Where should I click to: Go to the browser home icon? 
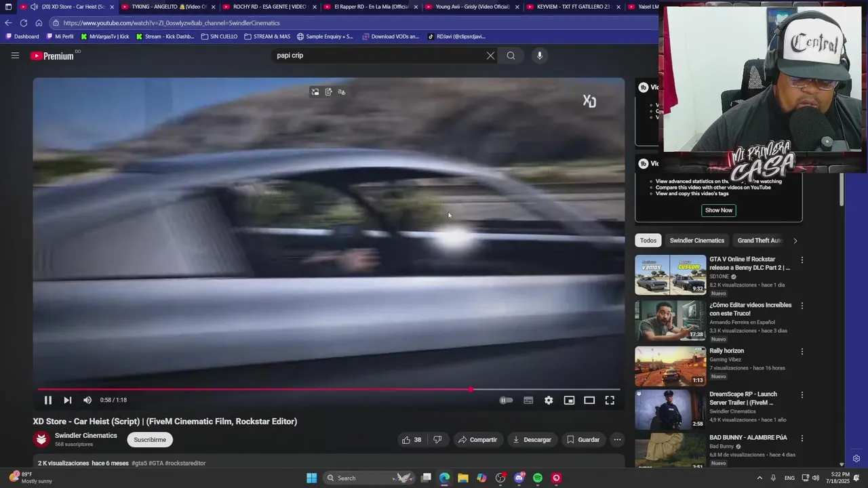pyautogui.click(x=39, y=23)
